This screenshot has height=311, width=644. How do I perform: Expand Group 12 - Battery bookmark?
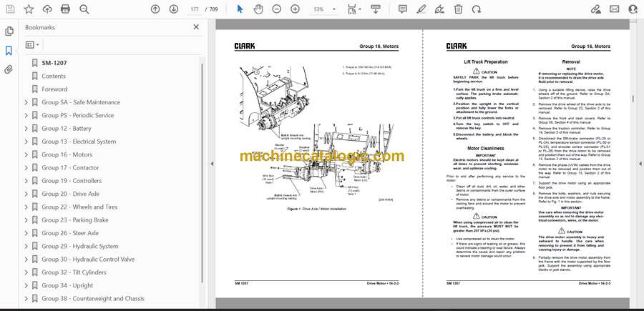point(26,129)
